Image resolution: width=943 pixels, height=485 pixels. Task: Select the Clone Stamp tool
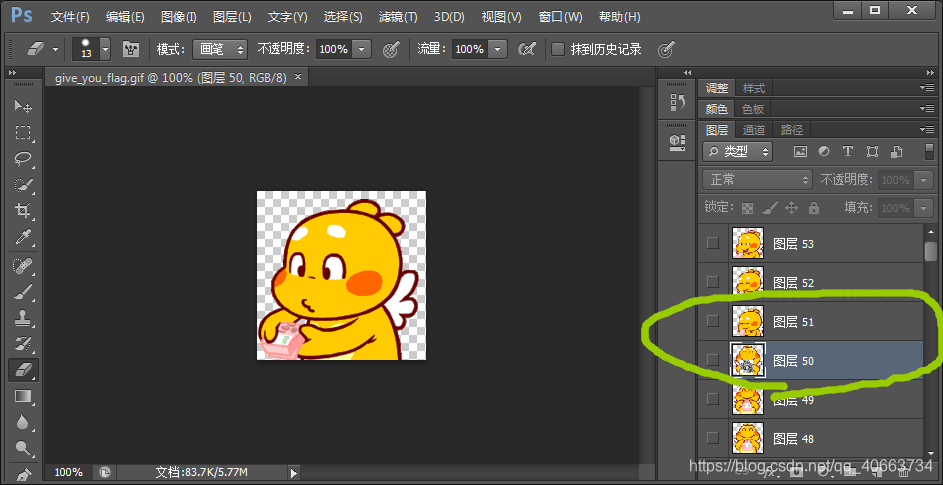pyautogui.click(x=23, y=318)
